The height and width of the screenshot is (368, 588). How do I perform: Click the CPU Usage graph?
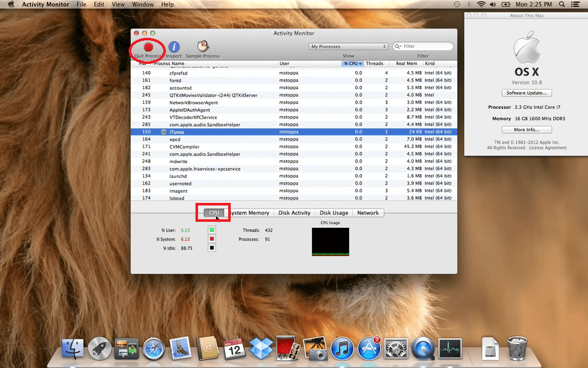[x=330, y=242]
